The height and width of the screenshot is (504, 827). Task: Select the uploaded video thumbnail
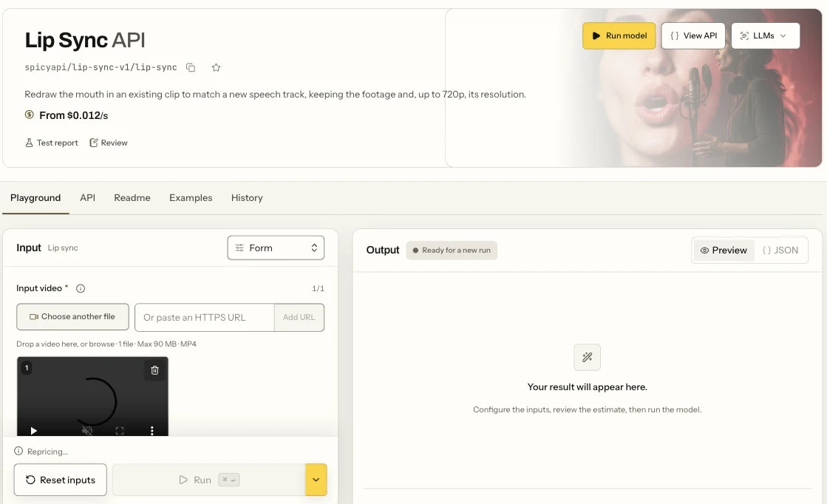tap(92, 396)
